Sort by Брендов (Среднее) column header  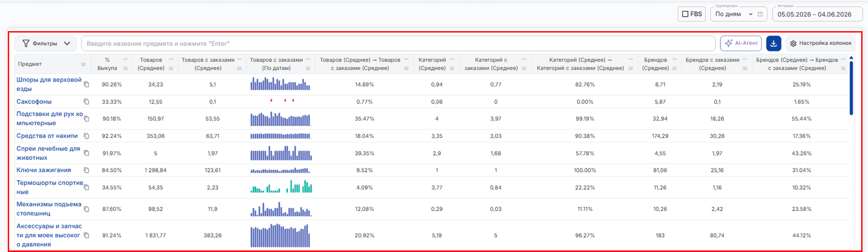(x=656, y=64)
